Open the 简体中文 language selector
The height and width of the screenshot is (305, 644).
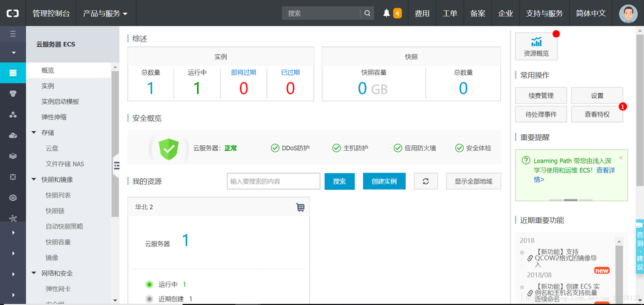591,13
